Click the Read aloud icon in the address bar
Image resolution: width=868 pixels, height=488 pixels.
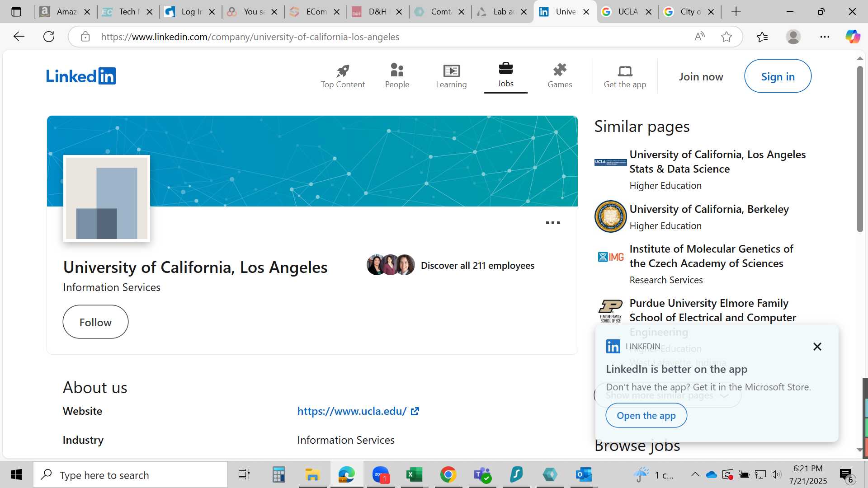coord(699,37)
